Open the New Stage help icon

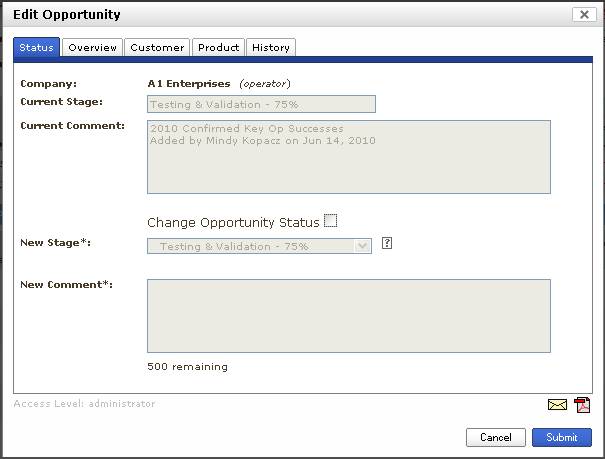[387, 243]
